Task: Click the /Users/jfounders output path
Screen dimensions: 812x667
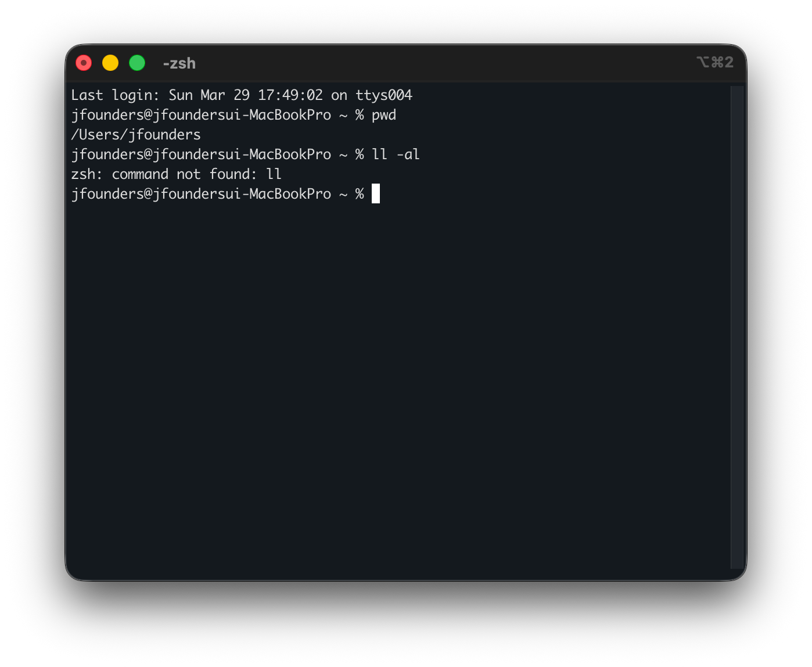Action: [136, 135]
